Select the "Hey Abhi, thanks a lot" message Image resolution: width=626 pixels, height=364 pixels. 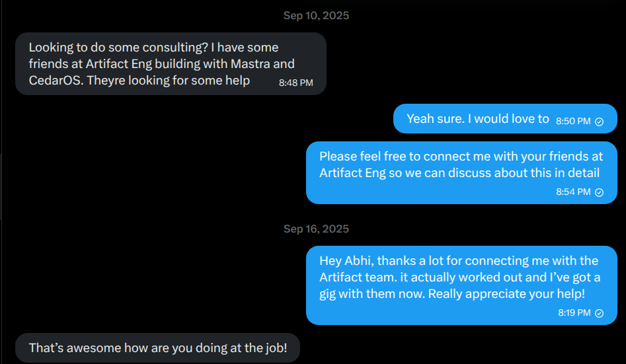(x=461, y=277)
